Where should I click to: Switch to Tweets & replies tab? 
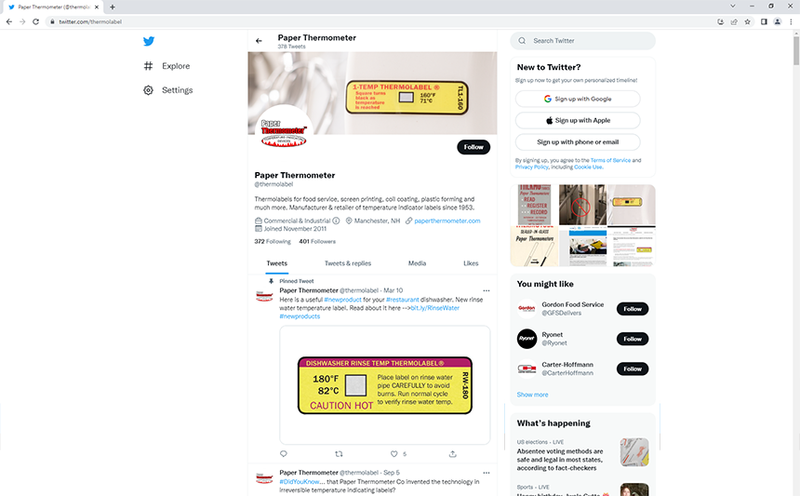tap(348, 263)
